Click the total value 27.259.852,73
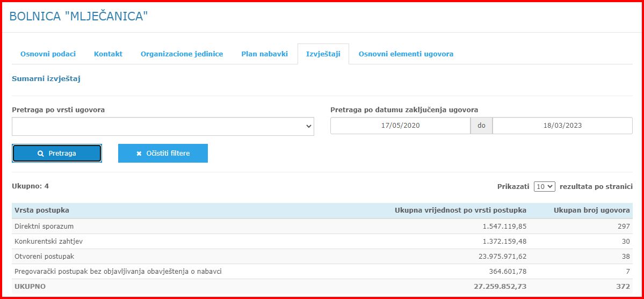644x299 pixels. pos(500,286)
